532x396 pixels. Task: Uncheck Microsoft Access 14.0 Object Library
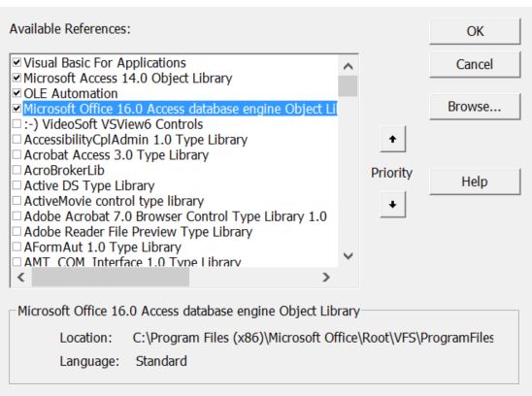pos(17,78)
